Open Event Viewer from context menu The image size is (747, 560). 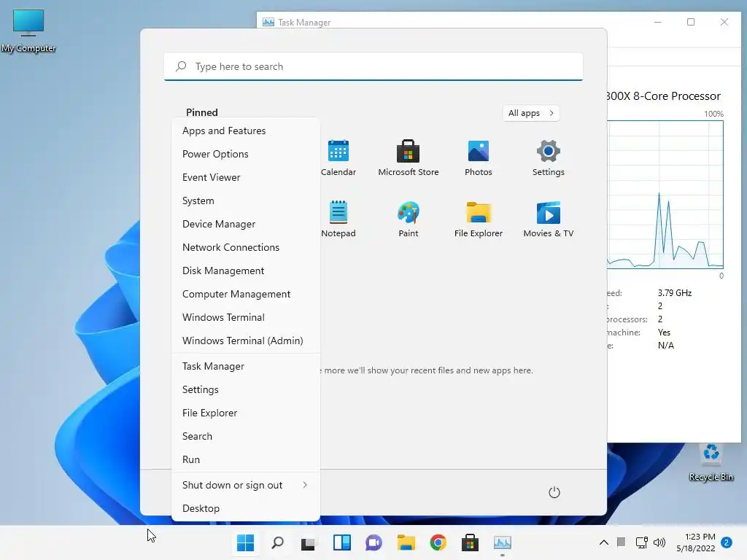click(x=245, y=177)
